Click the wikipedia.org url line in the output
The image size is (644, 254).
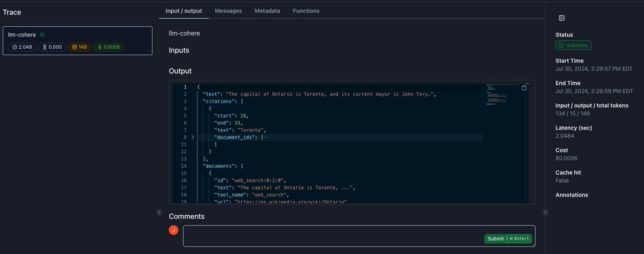click(281, 201)
